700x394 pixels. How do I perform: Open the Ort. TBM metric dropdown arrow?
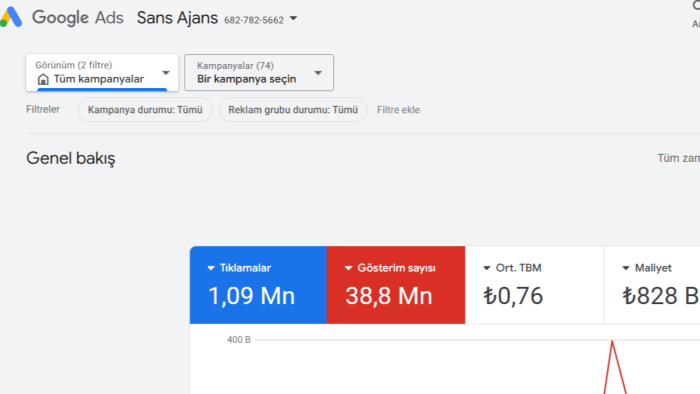[x=487, y=268]
